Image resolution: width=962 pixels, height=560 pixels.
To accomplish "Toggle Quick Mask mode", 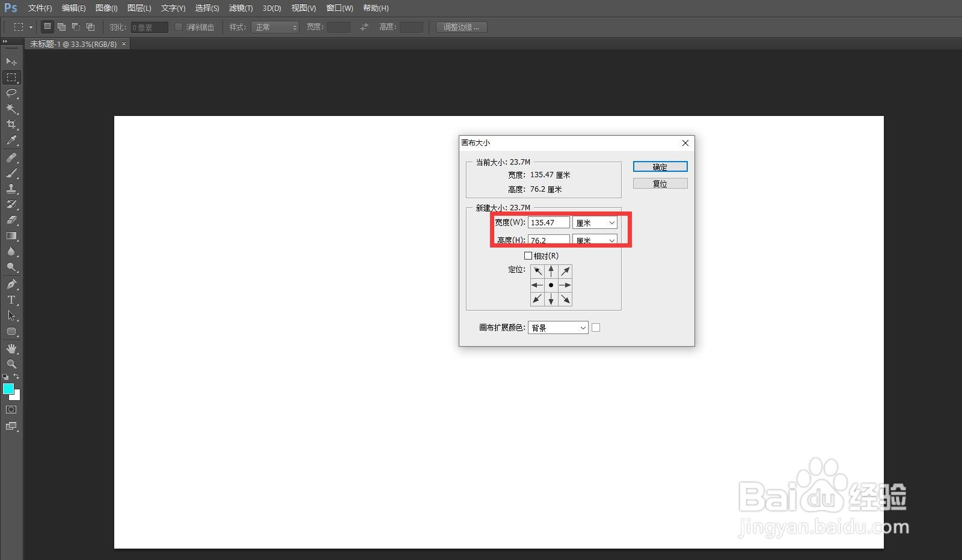I will click(11, 410).
